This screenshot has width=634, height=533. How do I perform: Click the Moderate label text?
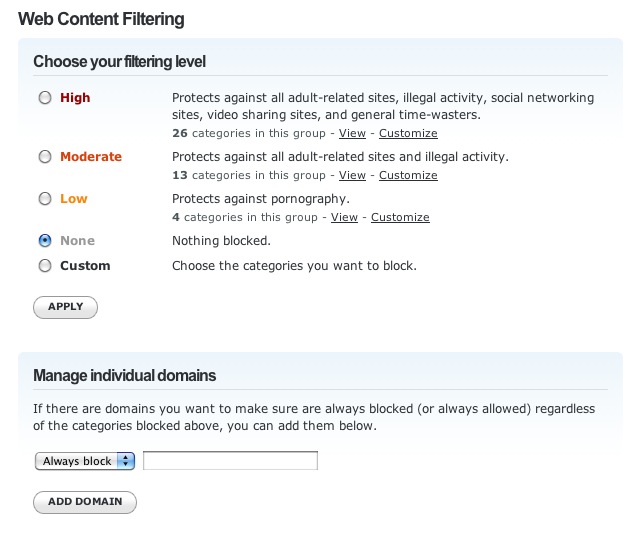point(91,157)
